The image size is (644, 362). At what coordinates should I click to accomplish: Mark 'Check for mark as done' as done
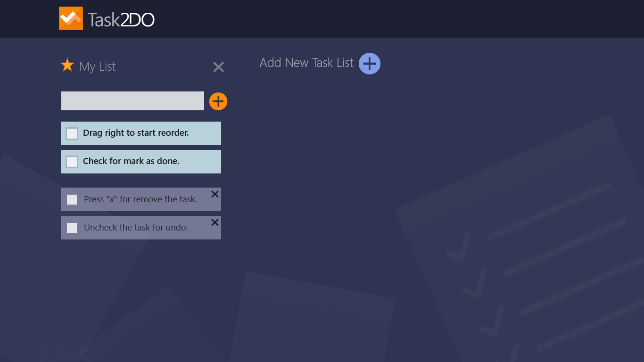pos(72,162)
